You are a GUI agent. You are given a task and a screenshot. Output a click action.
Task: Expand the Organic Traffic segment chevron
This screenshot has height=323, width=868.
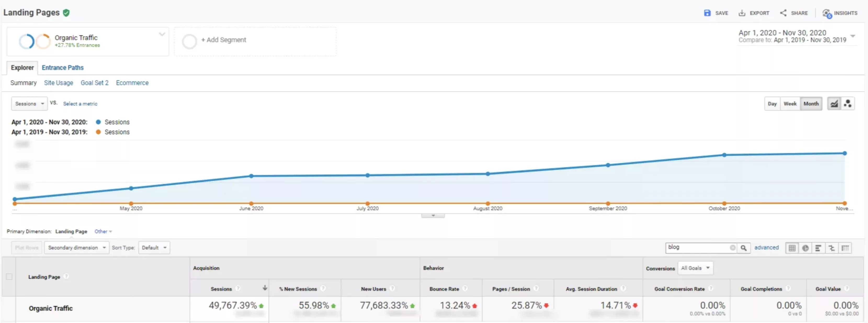click(x=162, y=34)
